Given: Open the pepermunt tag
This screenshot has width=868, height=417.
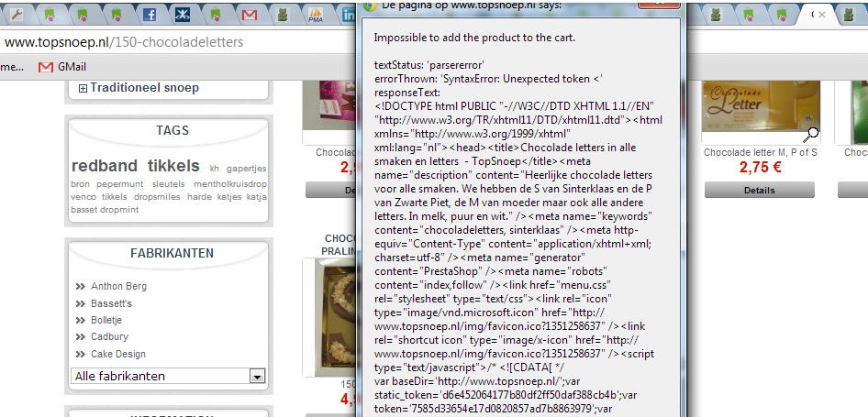Looking at the screenshot, I should [119, 183].
